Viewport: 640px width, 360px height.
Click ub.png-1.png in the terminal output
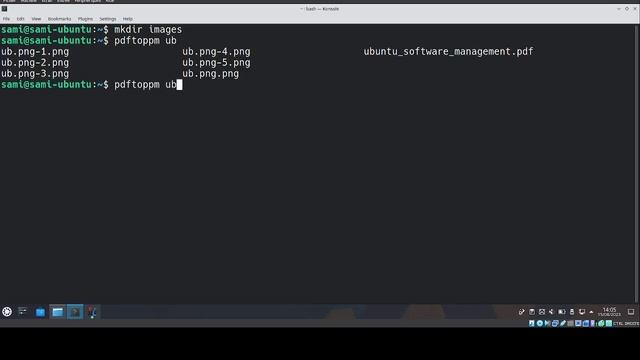coord(35,52)
